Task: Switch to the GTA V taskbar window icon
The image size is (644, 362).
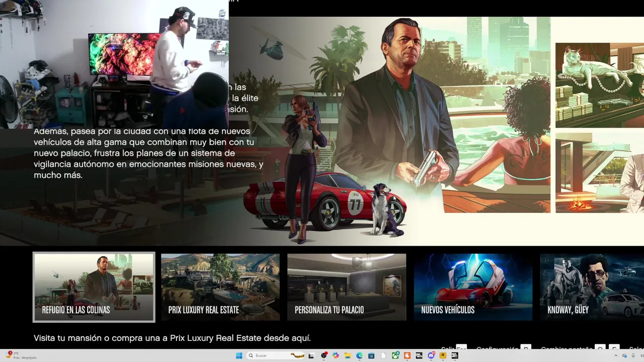Action: (x=455, y=355)
